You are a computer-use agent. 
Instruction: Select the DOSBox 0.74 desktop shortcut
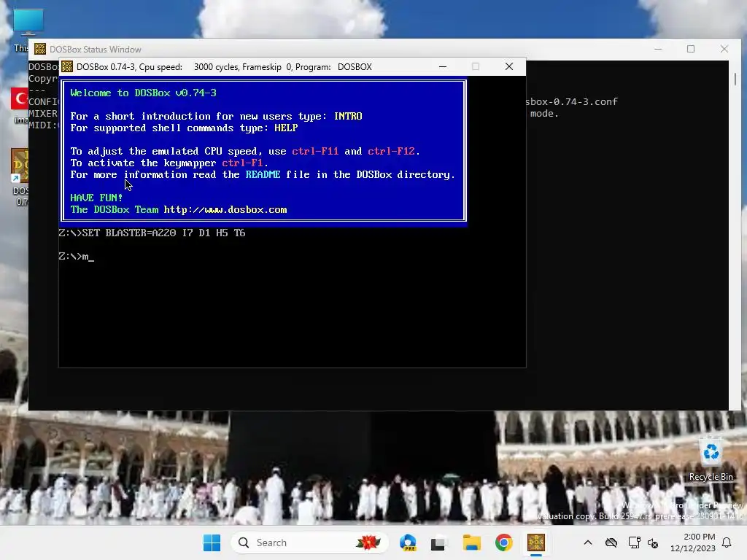[x=20, y=177]
